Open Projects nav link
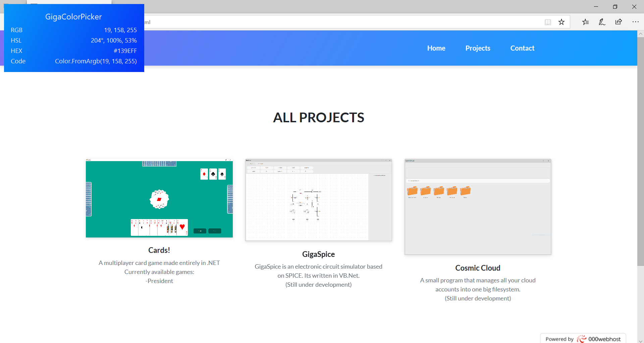 point(478,48)
